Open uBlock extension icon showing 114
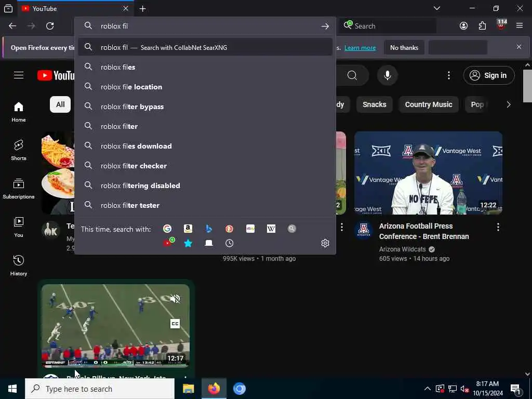 [x=501, y=25]
